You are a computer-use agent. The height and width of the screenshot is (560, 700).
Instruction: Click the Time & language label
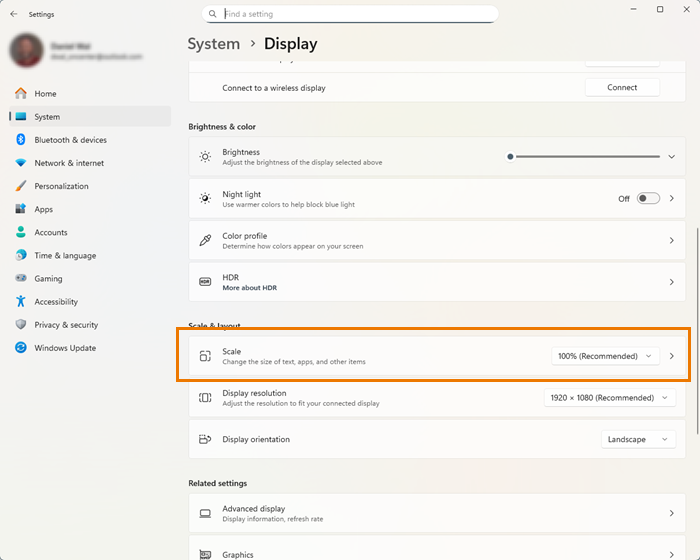coord(65,255)
